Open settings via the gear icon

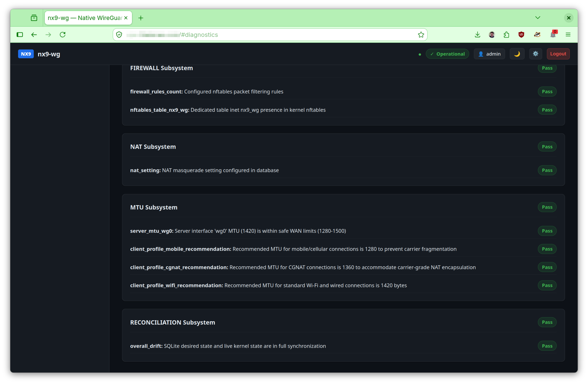535,54
